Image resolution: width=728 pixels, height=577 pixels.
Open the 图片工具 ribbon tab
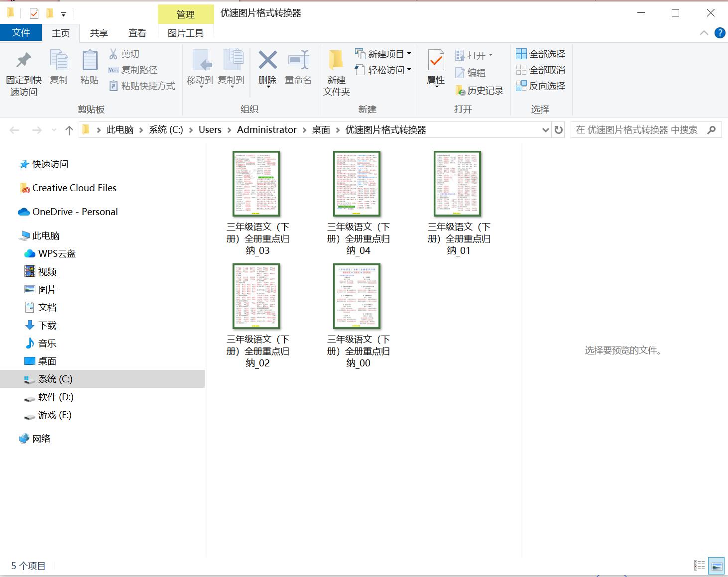click(186, 33)
